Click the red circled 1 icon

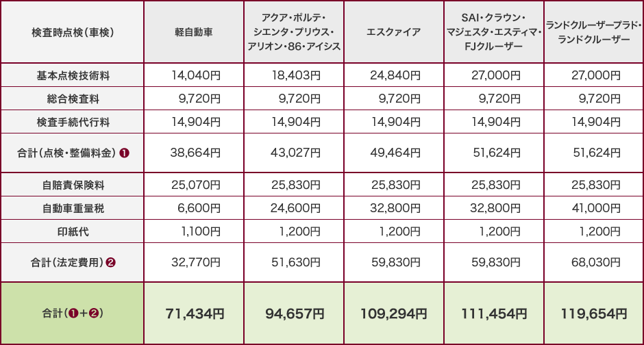[x=125, y=153]
